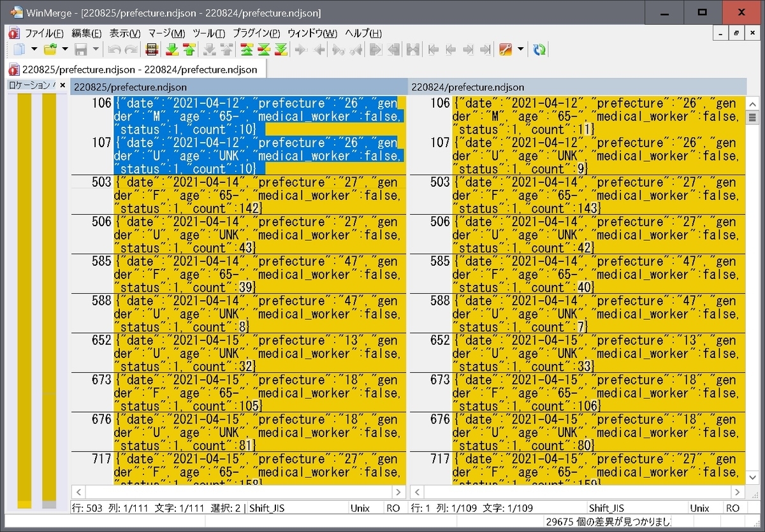Close the ロケーション pane with its X
The image size is (765, 532).
coord(62,85)
